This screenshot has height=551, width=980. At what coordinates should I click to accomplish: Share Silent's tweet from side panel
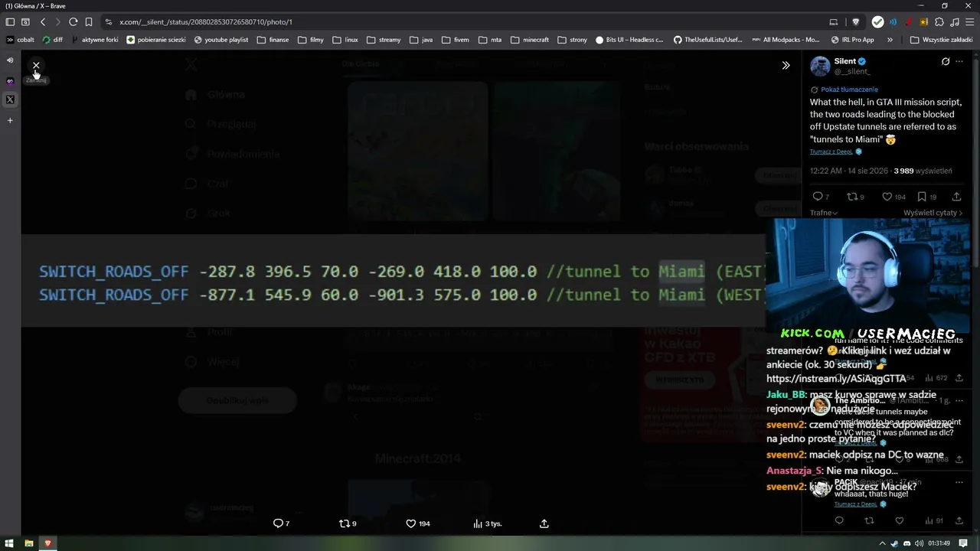click(x=956, y=197)
